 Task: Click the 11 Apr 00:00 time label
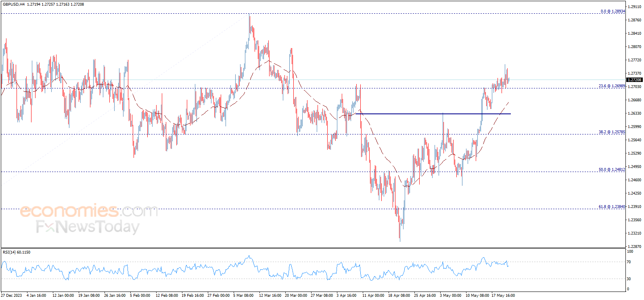coord(373,296)
